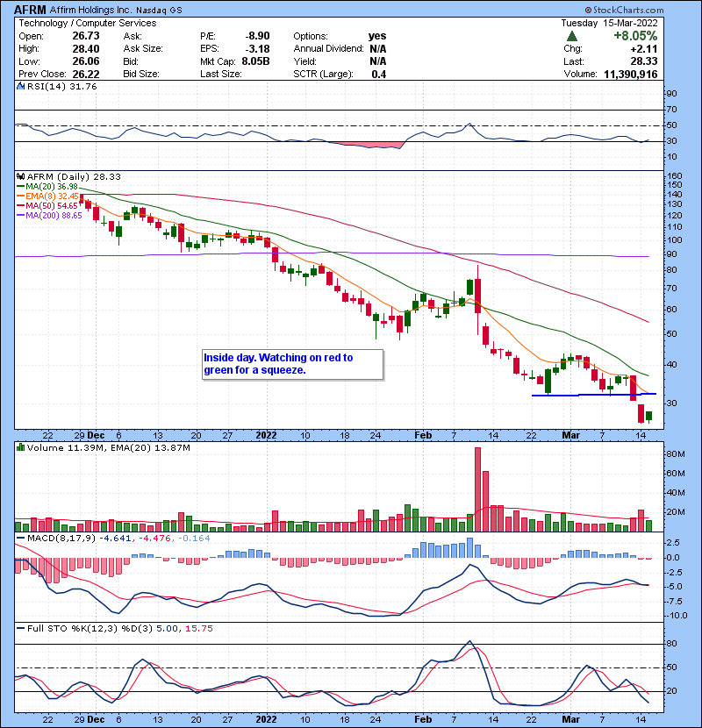Click the +8.05% percent change value
This screenshot has height=728, width=702.
[x=635, y=36]
